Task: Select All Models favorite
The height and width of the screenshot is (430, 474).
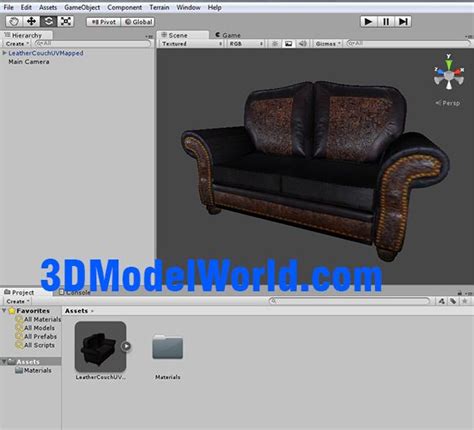Action: pyautogui.click(x=35, y=328)
